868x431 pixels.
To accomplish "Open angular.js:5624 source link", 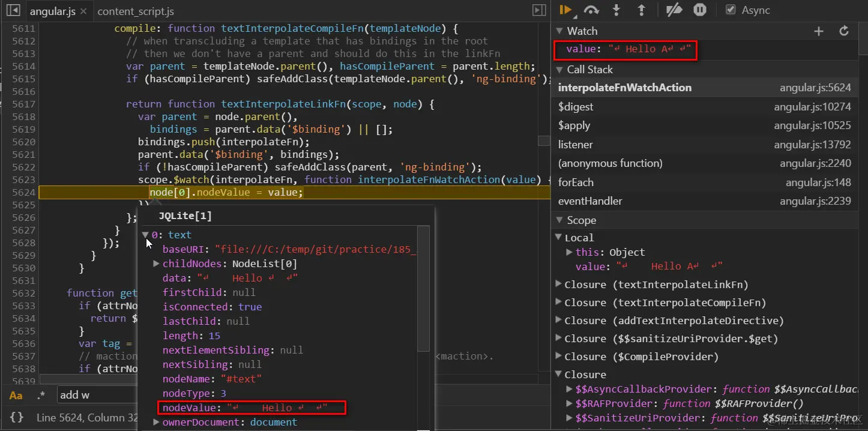I will click(x=815, y=88).
